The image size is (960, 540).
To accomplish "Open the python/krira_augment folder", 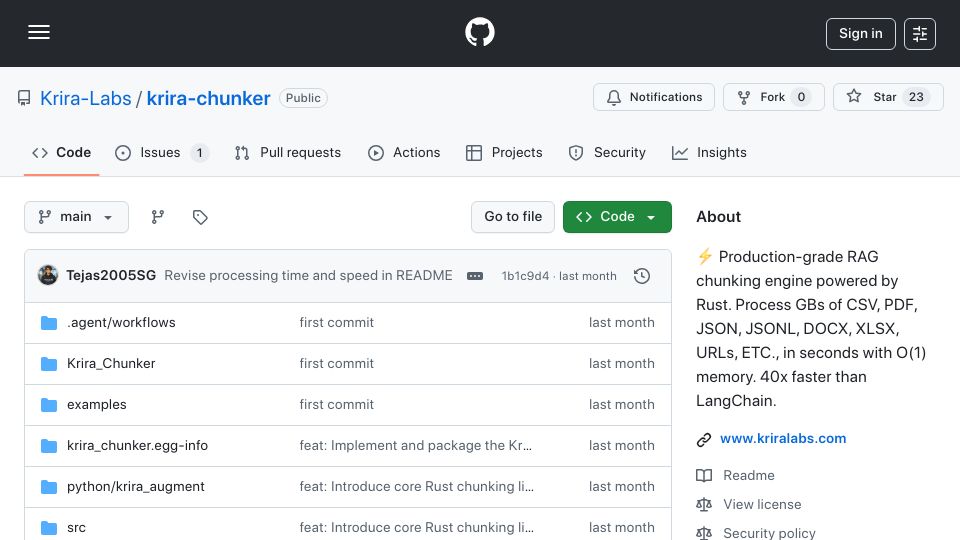I will click(x=135, y=487).
